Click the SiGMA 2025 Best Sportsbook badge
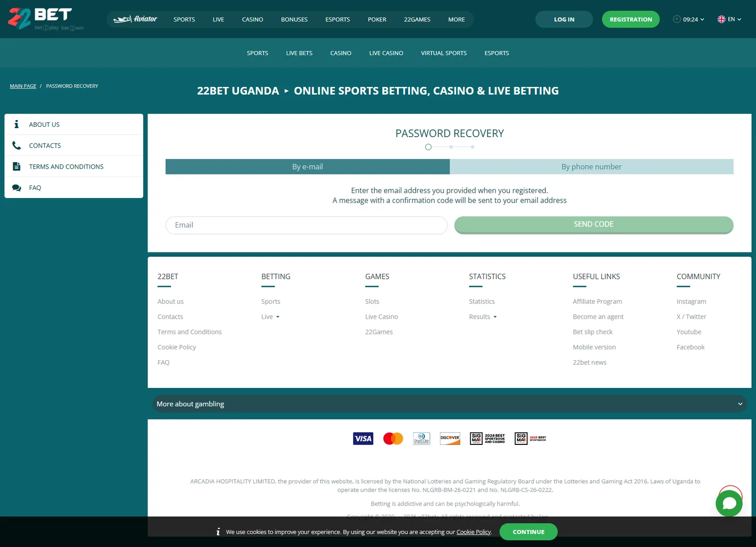 (531, 439)
